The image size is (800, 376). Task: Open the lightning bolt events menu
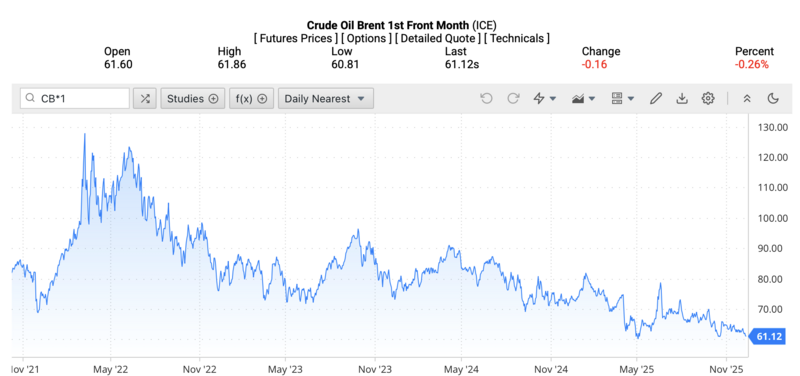pos(544,98)
